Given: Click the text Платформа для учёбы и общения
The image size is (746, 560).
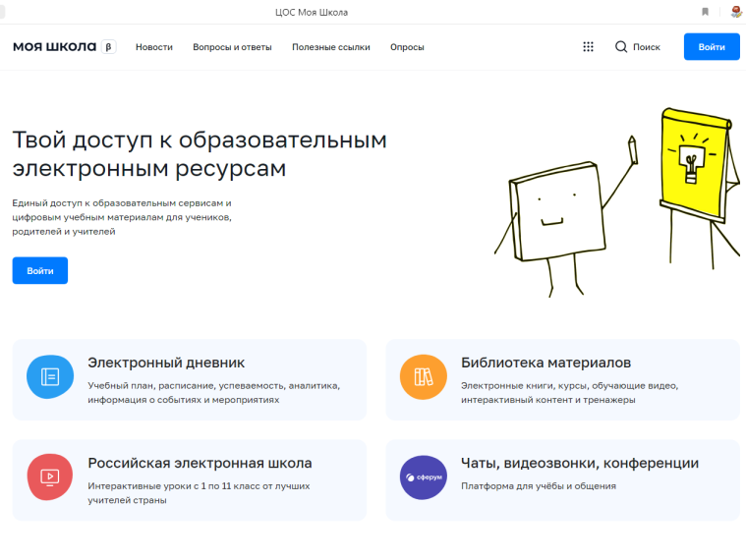Looking at the screenshot, I should point(539,486).
